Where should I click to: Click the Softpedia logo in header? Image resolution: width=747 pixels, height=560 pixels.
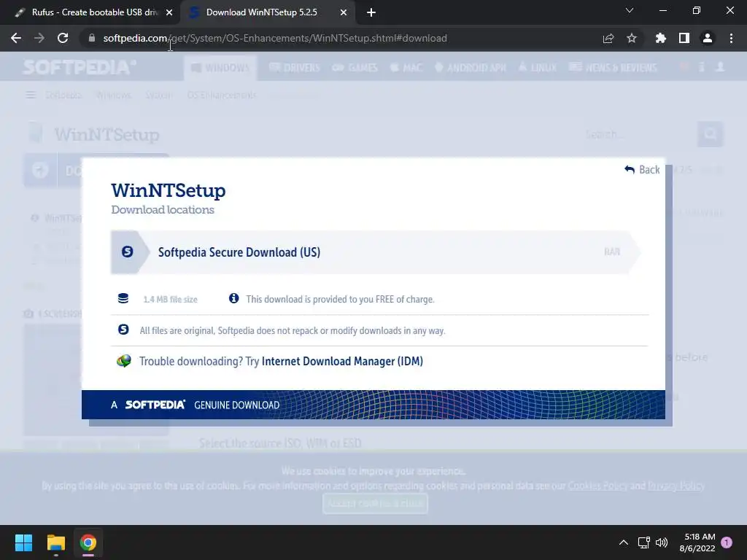(x=79, y=67)
